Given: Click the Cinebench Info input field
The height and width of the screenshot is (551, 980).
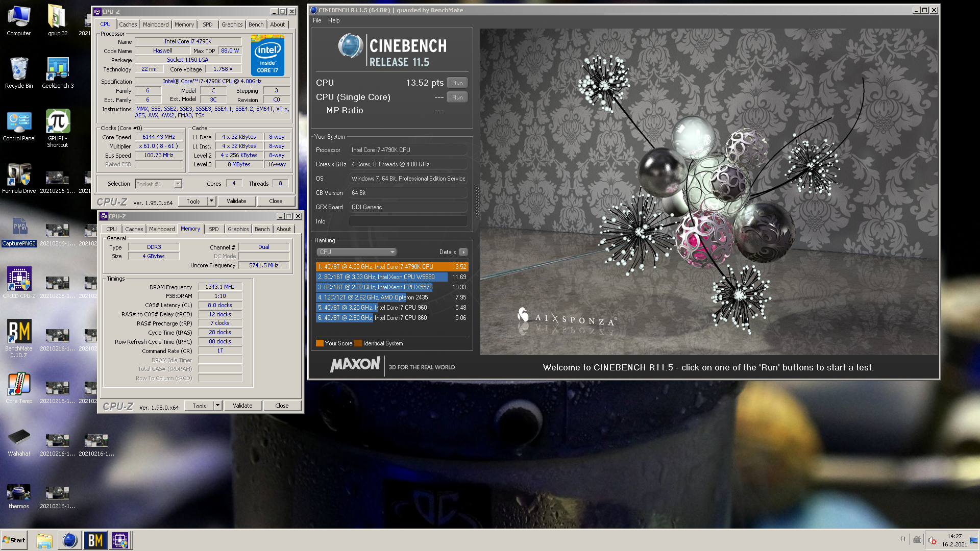Looking at the screenshot, I should 408,221.
